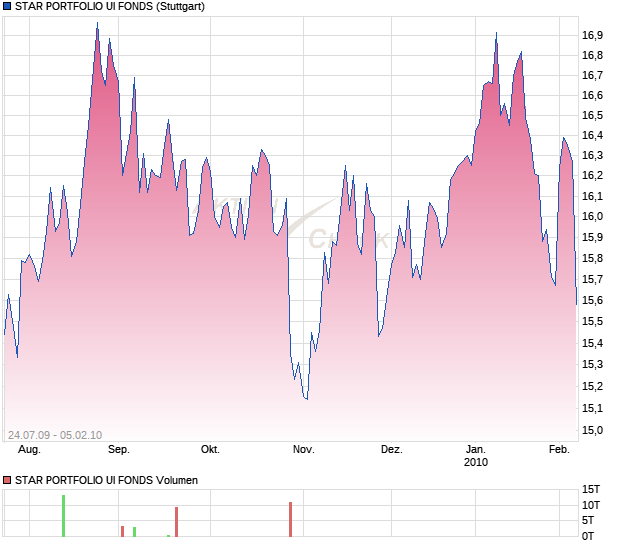Click the Feb. month label

(559, 450)
